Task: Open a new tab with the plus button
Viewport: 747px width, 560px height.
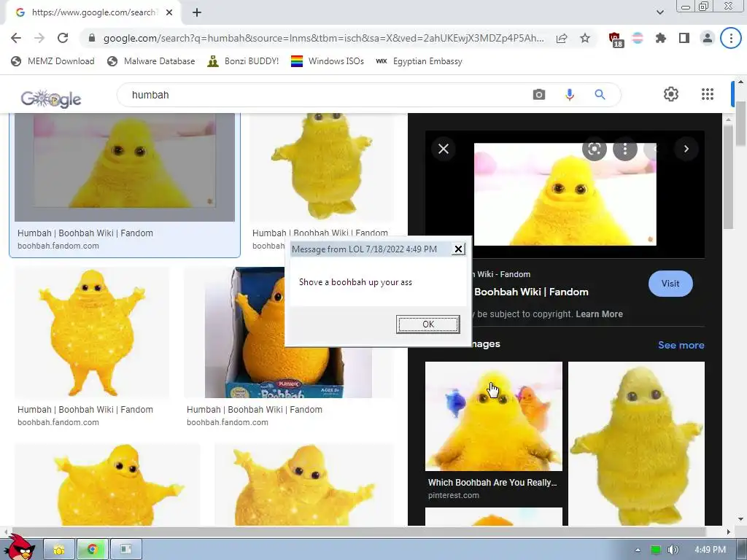Action: [197, 12]
